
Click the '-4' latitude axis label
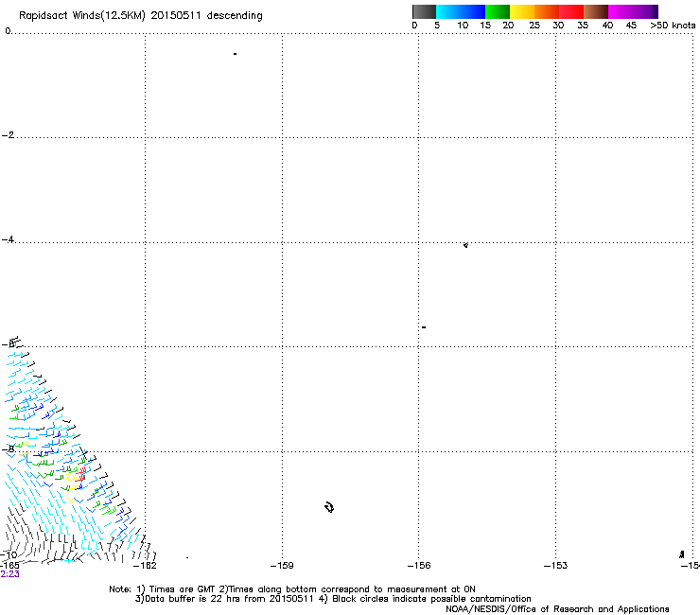pos(8,239)
